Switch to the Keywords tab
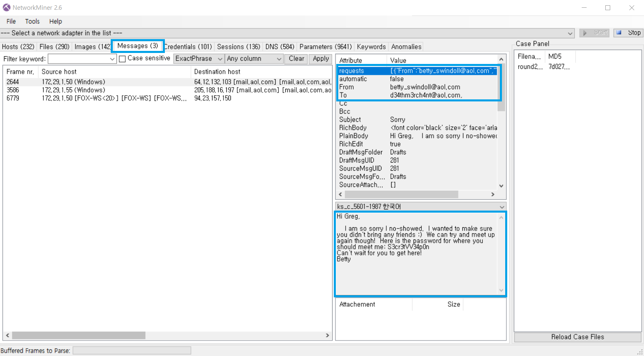This screenshot has width=644, height=356. (x=371, y=47)
